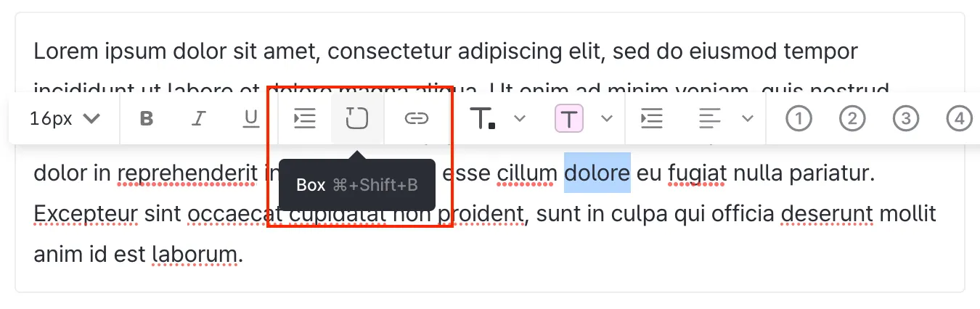Viewport: 980px width, 309px height.
Task: Toggle bold formatting
Action: [x=147, y=118]
